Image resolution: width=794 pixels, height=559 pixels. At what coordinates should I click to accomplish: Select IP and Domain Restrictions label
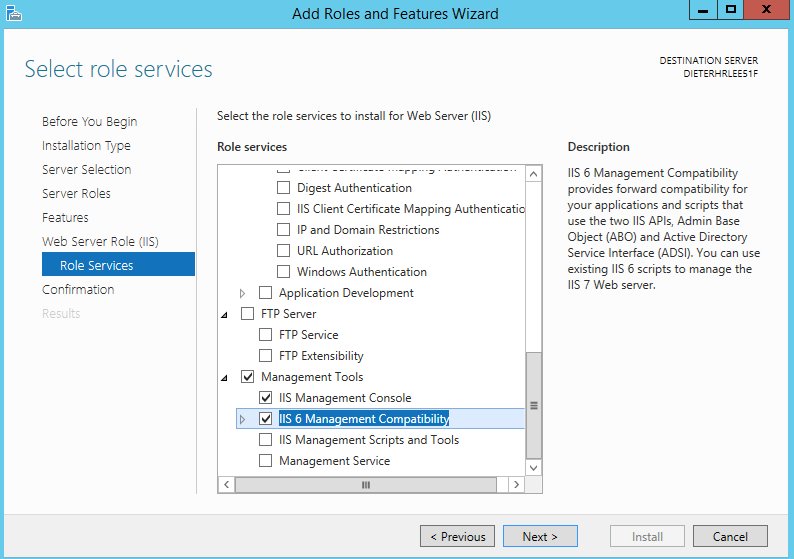[368, 230]
